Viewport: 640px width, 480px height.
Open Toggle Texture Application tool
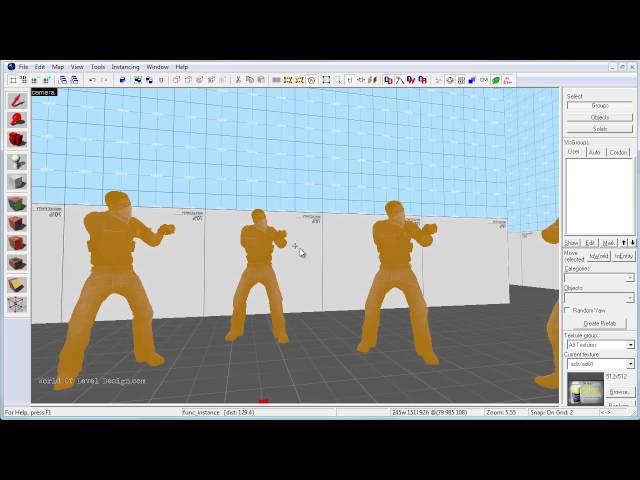point(17,204)
